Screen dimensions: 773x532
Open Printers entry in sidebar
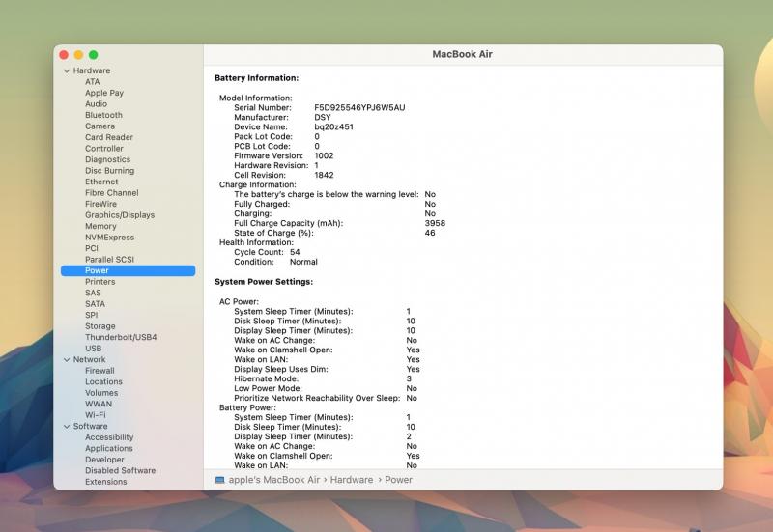pos(100,282)
